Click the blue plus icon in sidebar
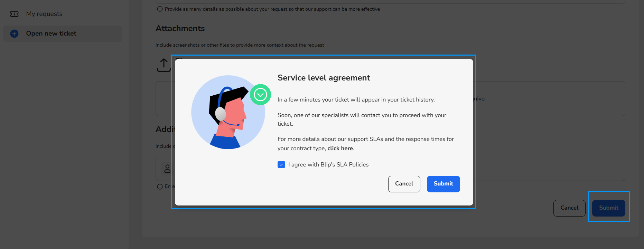The image size is (644, 249). [x=14, y=33]
